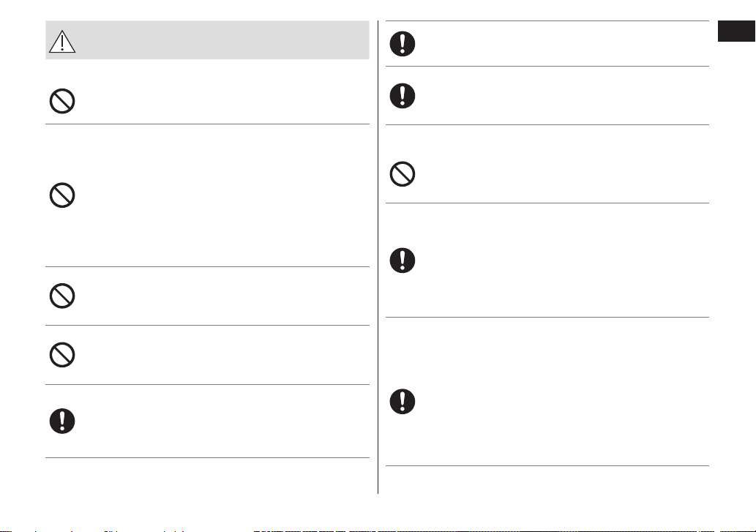
Task: Click the only prohibition icon in the right column
Action: tap(403, 174)
